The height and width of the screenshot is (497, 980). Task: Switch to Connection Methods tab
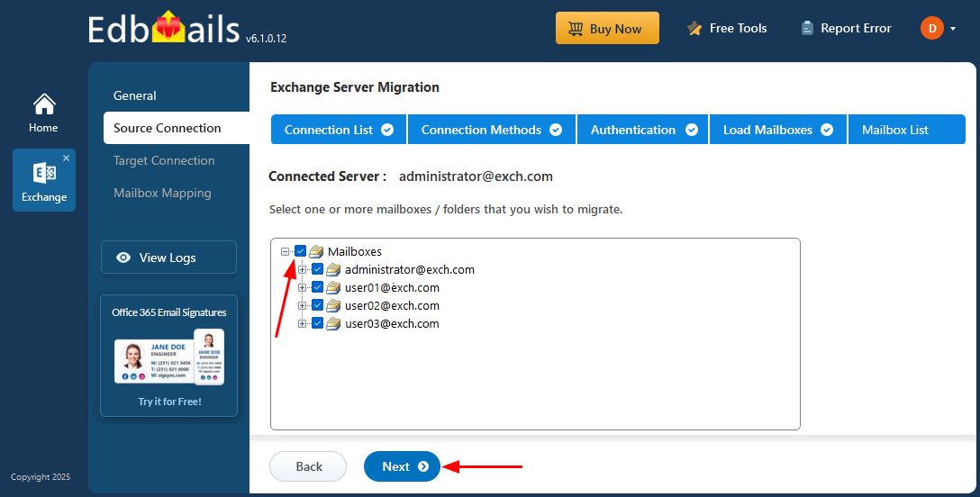(x=491, y=130)
